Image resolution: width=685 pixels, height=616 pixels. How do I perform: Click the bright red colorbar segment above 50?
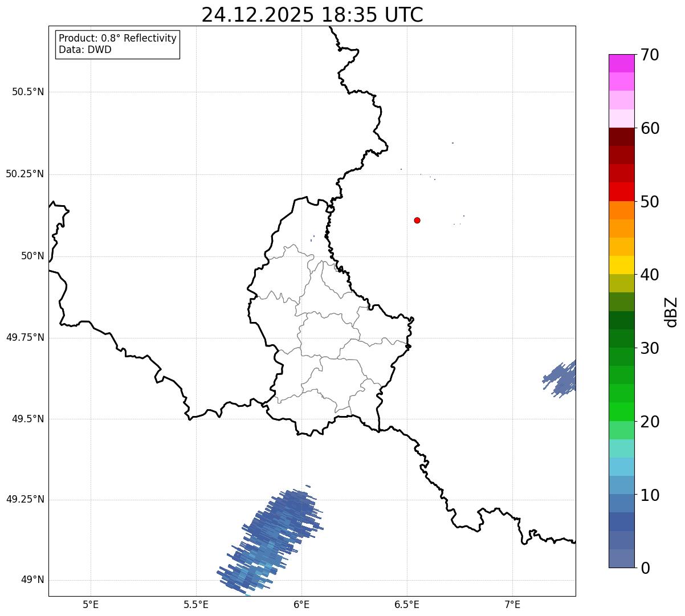click(x=621, y=191)
